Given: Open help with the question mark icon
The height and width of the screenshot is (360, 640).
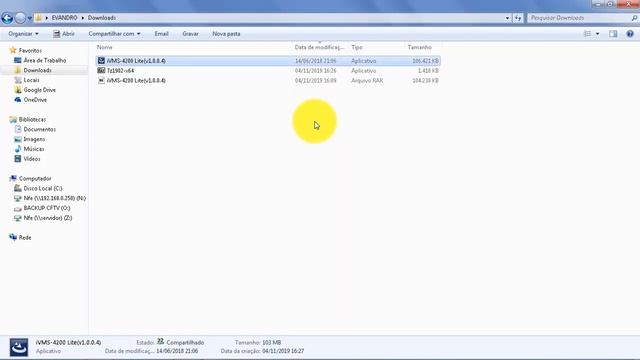Looking at the screenshot, I should coord(630,34).
